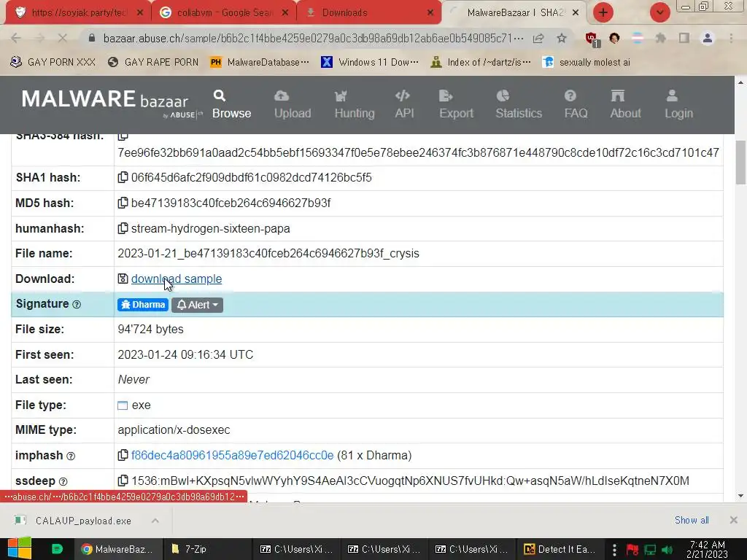
Task: Copy the ssdeep value
Action: click(x=123, y=481)
